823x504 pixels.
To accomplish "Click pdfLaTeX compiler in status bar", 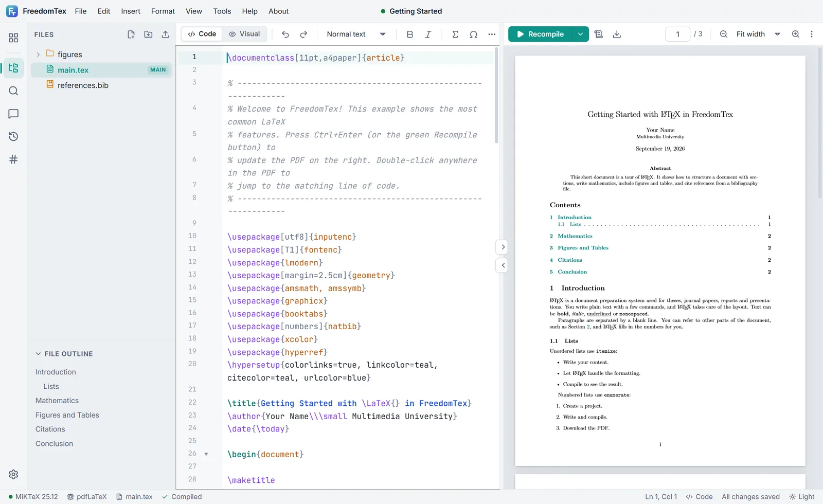I will click(87, 497).
